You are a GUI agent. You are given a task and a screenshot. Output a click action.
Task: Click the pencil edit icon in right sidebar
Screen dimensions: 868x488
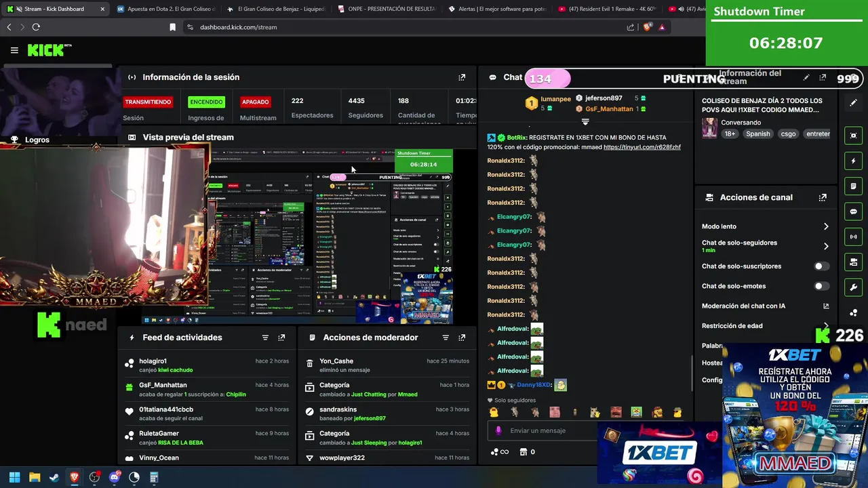pyautogui.click(x=854, y=103)
